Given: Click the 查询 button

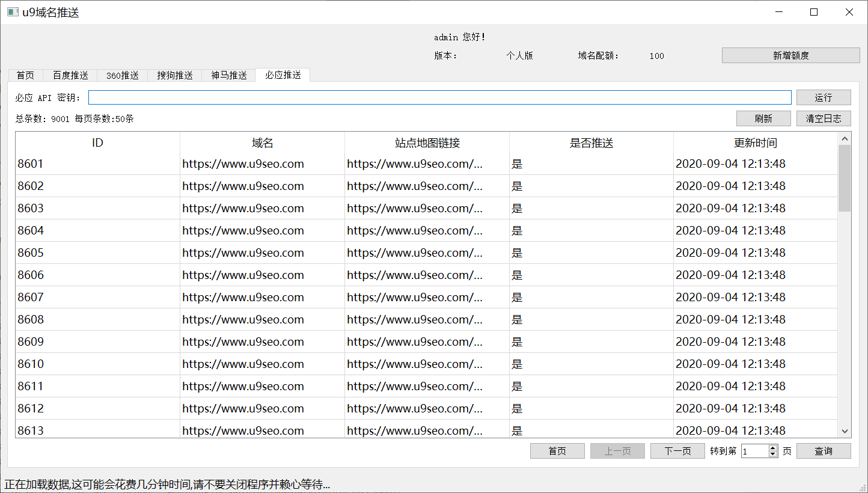Looking at the screenshot, I should pos(824,451).
